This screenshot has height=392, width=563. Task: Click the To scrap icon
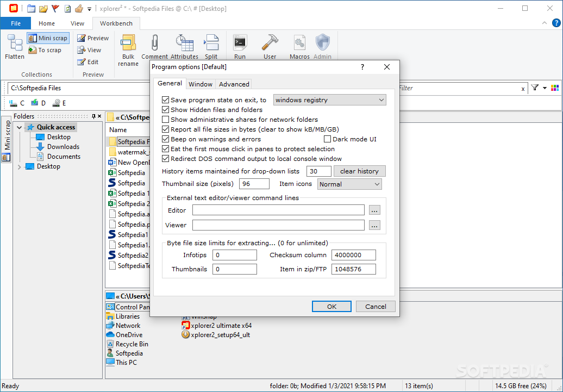point(32,50)
